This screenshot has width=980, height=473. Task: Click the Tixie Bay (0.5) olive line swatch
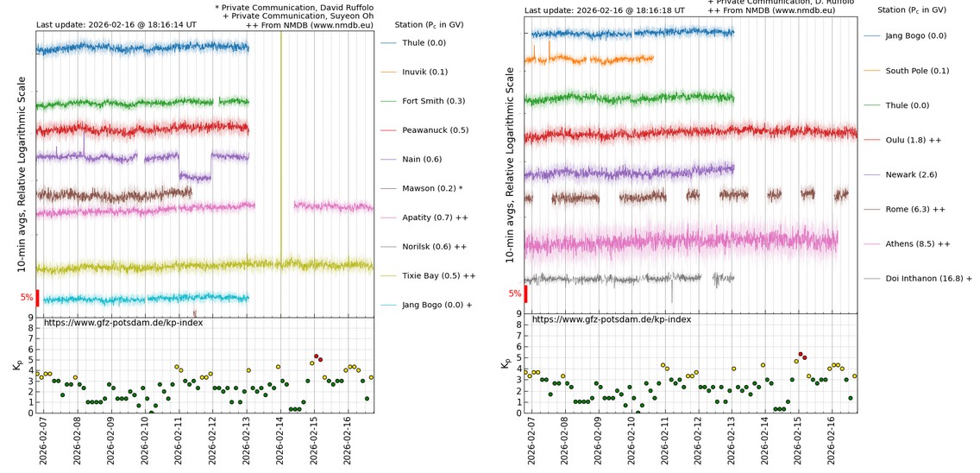(x=388, y=276)
